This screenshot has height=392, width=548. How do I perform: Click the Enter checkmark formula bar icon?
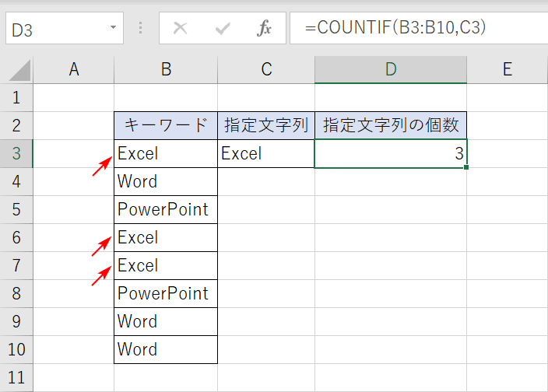click(x=223, y=28)
